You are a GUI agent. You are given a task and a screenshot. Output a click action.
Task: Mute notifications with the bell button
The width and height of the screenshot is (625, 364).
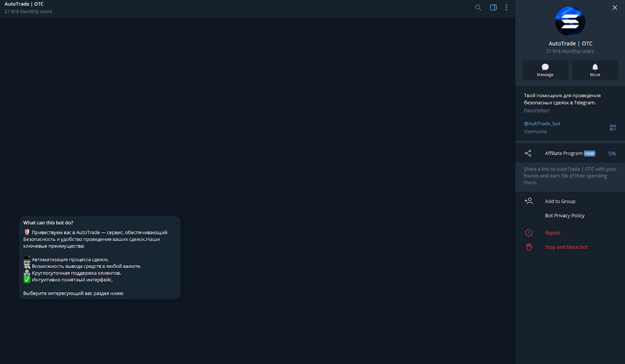[x=595, y=70]
